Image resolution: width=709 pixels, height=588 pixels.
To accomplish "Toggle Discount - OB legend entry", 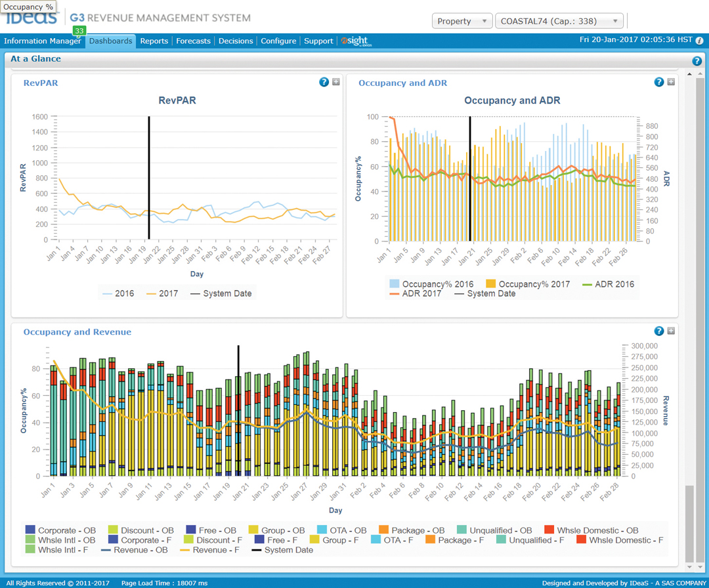I will [141, 530].
